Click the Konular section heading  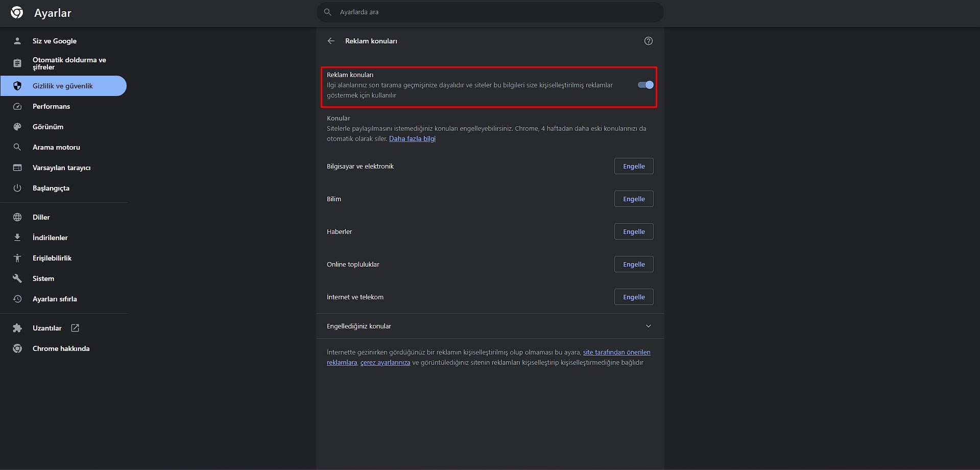(x=339, y=118)
